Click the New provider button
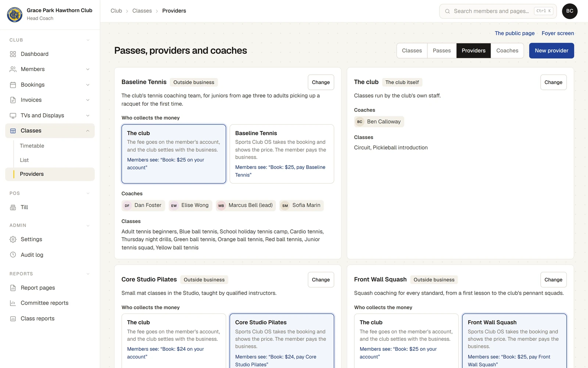The height and width of the screenshot is (368, 588). 552,51
